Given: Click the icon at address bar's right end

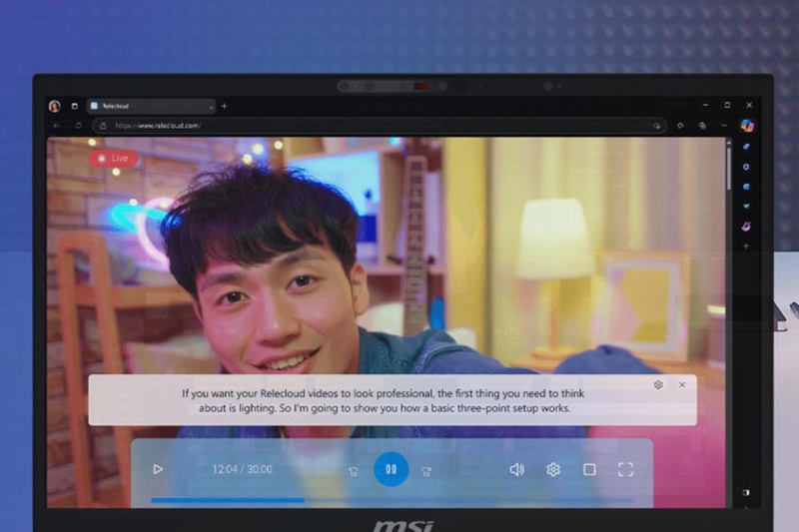Looking at the screenshot, I should (x=656, y=126).
